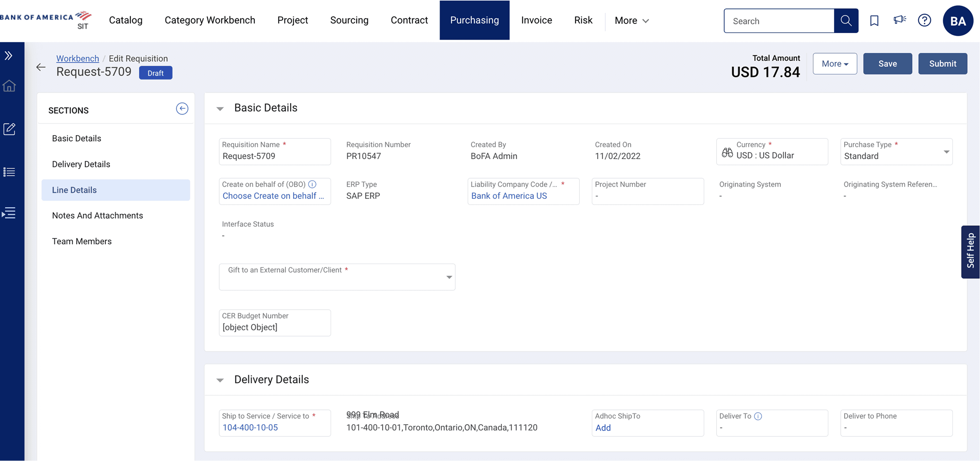The image size is (980, 461).
Task: Collapse the Basic Details section
Action: coord(220,109)
